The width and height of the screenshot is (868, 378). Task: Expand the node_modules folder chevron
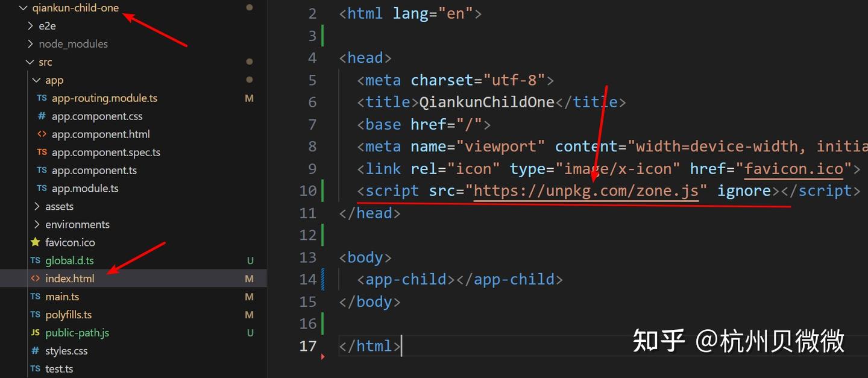pyautogui.click(x=30, y=44)
